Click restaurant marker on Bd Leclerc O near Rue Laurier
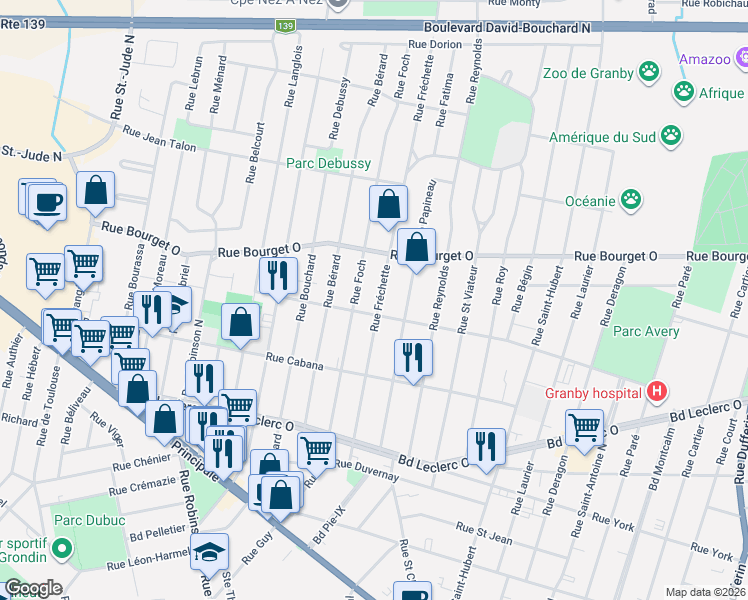This screenshot has height=600, width=748. (x=486, y=449)
